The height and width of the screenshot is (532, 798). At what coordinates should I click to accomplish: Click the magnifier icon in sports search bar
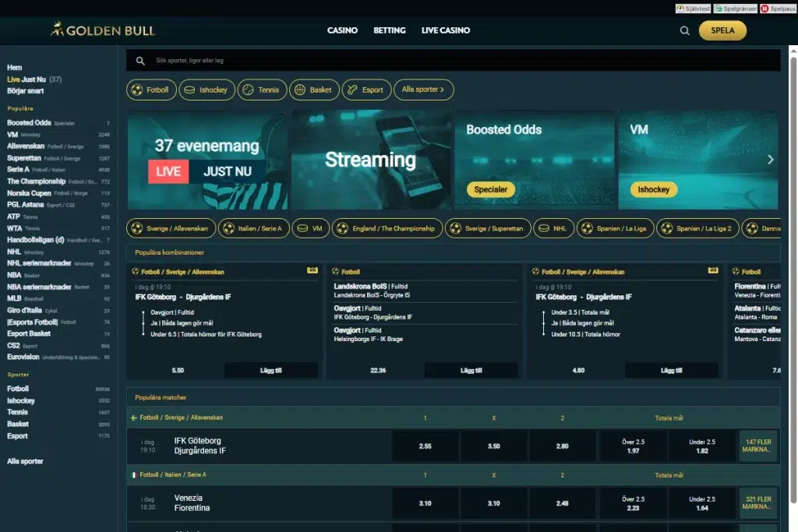tap(140, 61)
